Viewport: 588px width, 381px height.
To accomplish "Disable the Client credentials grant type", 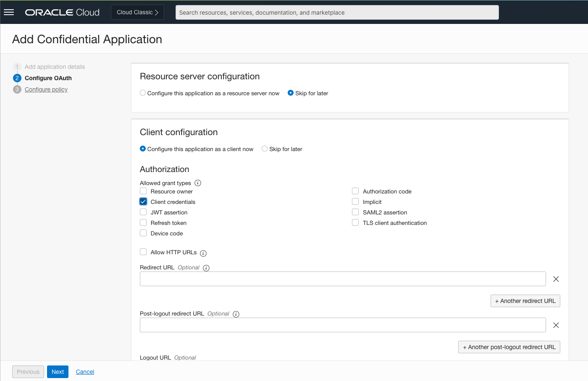I will click(143, 201).
